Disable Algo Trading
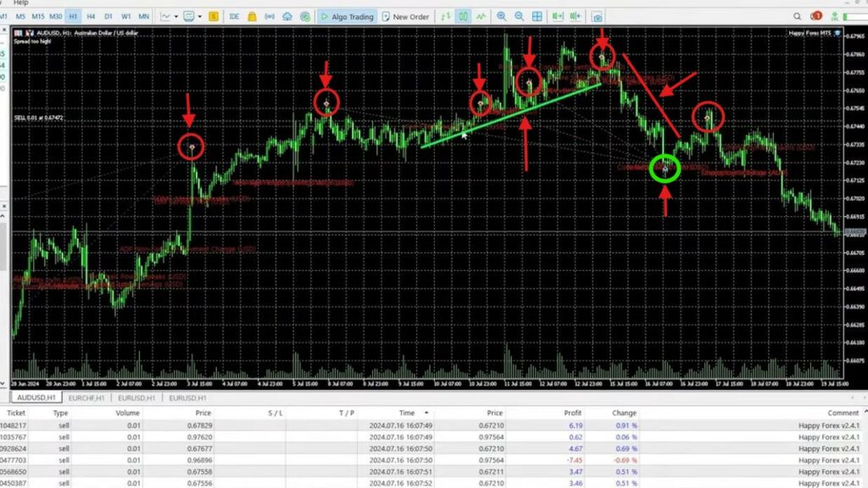Screen dimensions: 868x488 [348, 15]
